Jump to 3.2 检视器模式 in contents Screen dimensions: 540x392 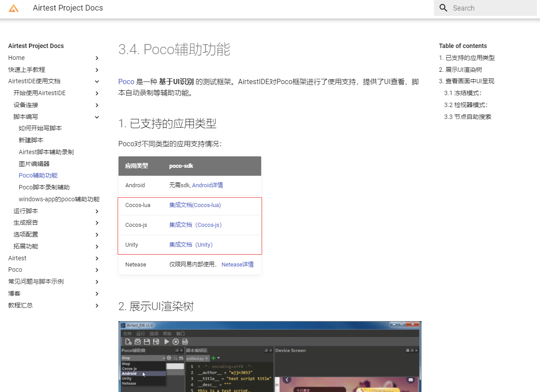point(466,105)
